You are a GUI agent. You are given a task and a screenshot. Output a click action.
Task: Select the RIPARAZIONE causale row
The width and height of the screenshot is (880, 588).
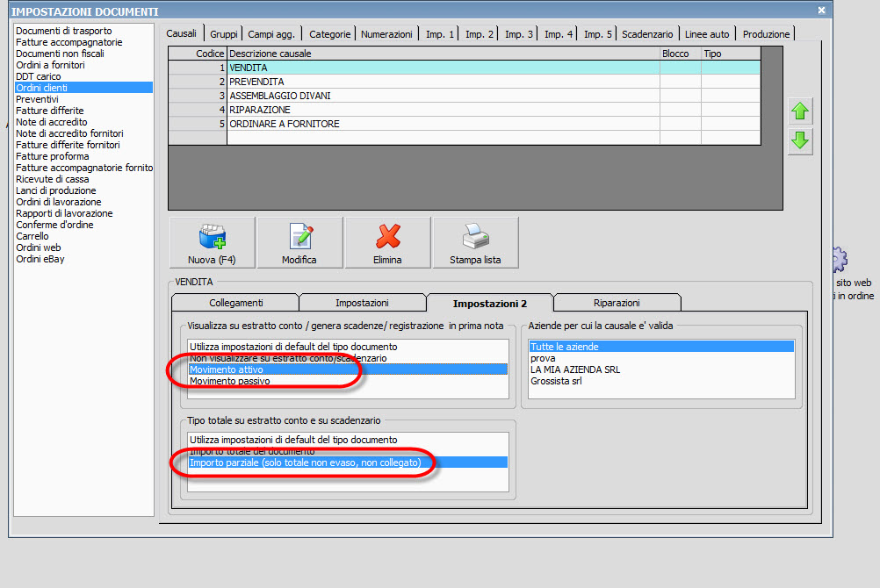pyautogui.click(x=465, y=110)
